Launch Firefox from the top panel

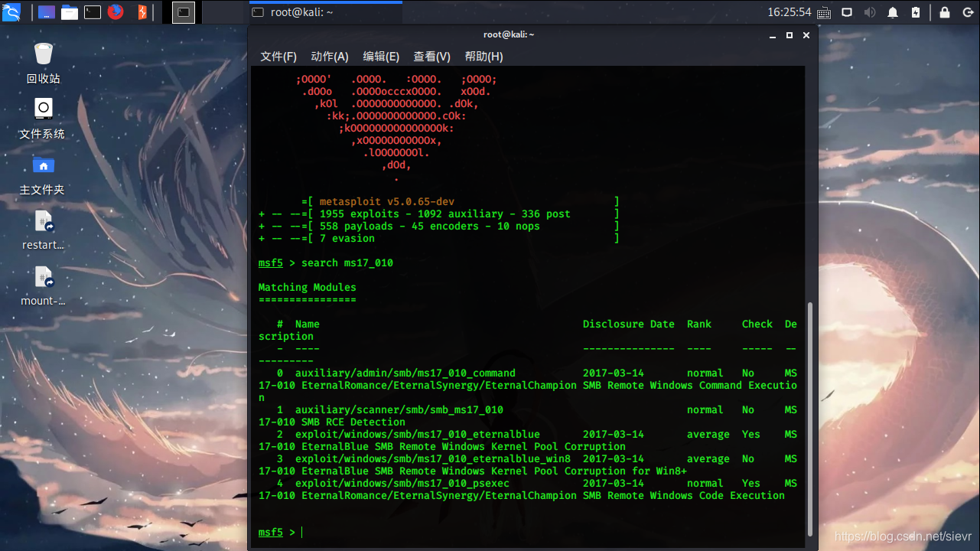click(x=116, y=11)
